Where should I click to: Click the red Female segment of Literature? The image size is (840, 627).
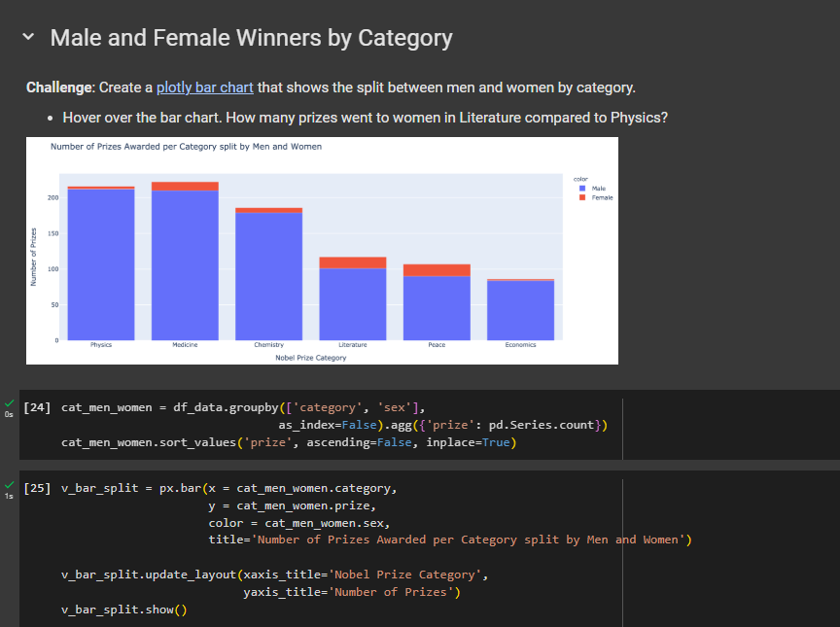353,262
